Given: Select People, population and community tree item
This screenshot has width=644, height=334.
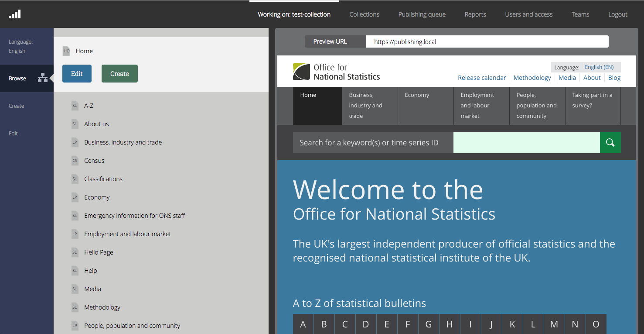Looking at the screenshot, I should point(132,326).
